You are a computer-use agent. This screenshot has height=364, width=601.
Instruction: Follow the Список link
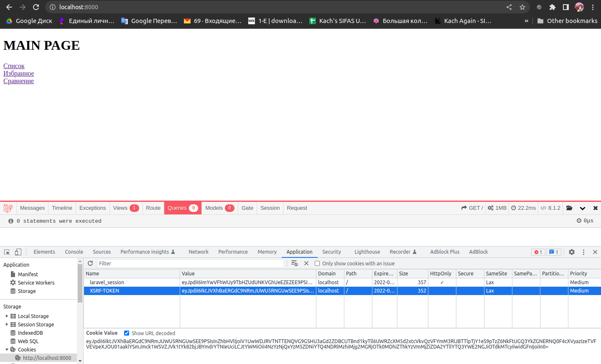[x=14, y=66]
